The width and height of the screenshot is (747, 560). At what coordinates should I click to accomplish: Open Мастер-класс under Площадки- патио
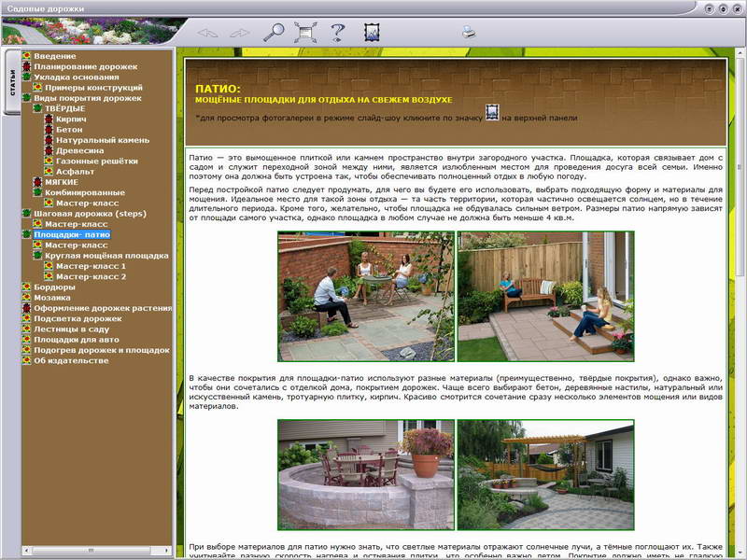pyautogui.click(x=77, y=245)
